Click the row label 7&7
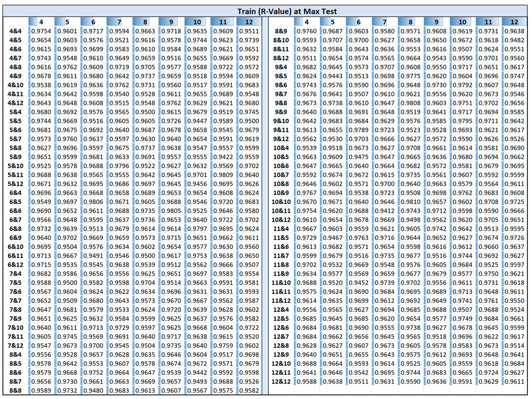 pyautogui.click(x=15, y=301)
